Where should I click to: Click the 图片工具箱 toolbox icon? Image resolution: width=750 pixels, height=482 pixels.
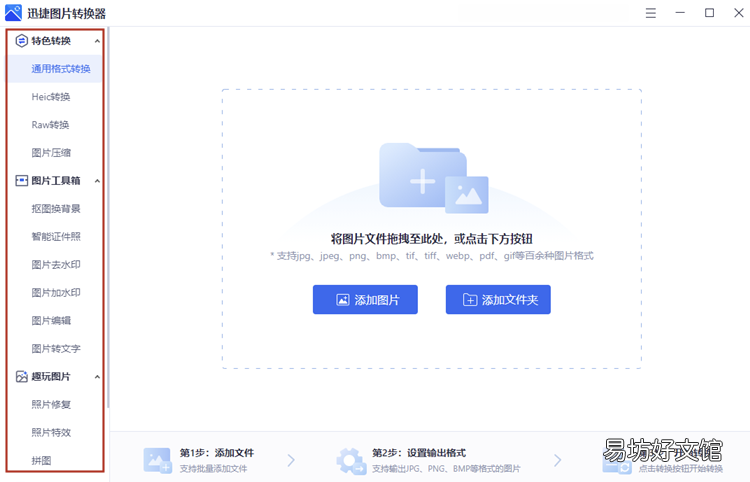22,181
